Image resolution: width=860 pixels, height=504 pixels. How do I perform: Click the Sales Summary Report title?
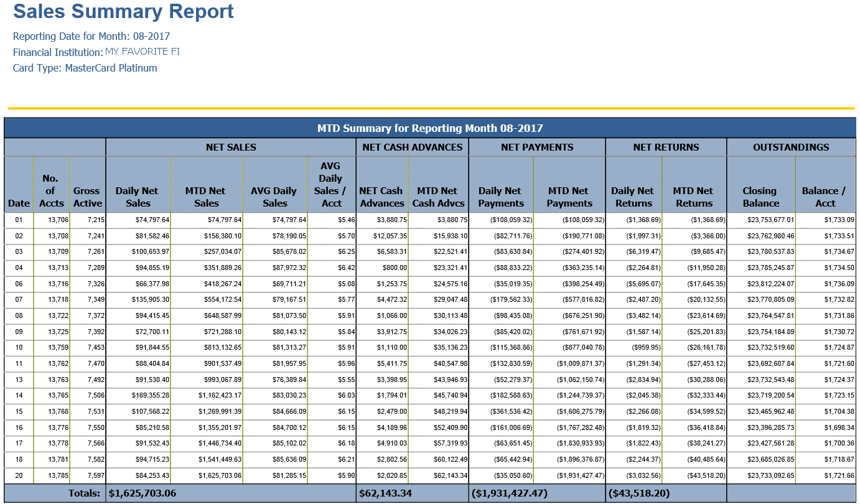tap(123, 11)
